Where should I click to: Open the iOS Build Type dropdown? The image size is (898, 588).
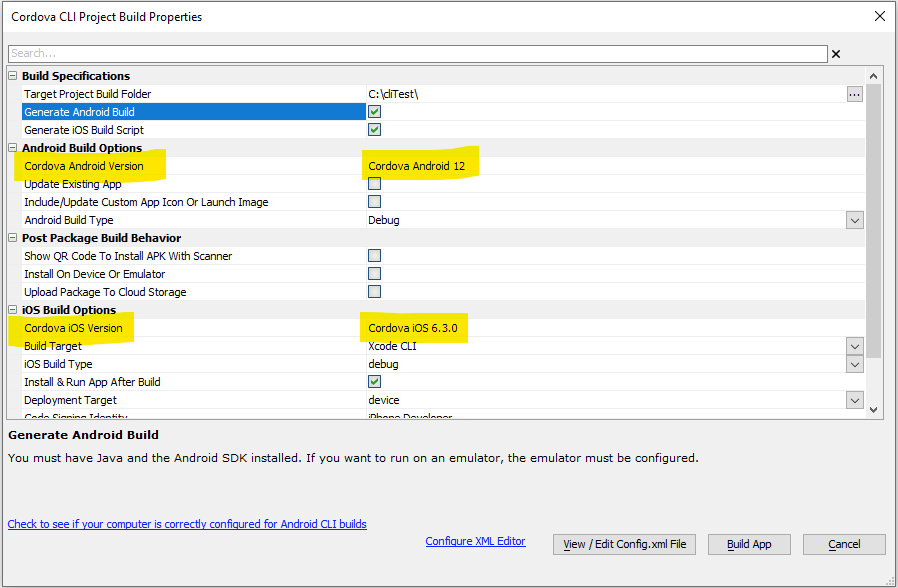(x=854, y=364)
